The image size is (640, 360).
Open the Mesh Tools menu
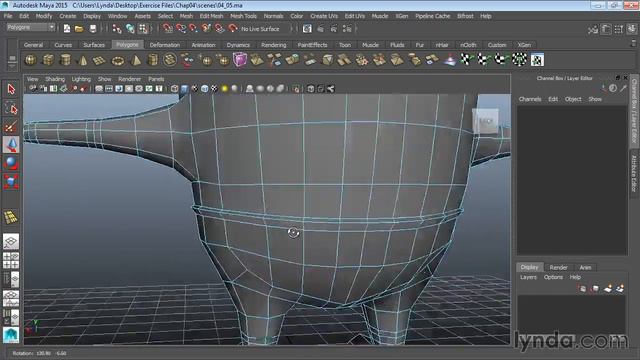pos(243,16)
